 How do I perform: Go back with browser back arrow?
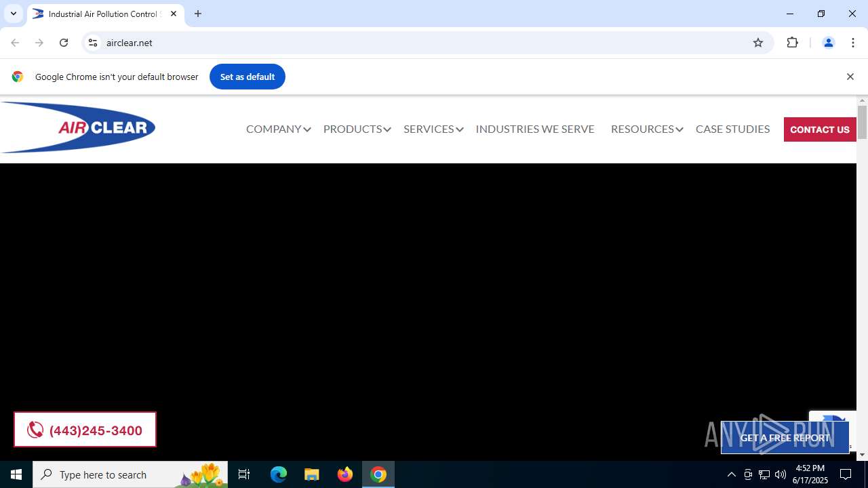pos(15,43)
